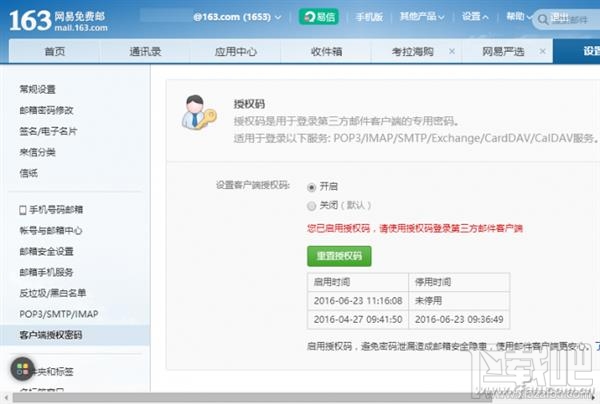
Task: Click the 163 mail logo
Action: [58, 21]
